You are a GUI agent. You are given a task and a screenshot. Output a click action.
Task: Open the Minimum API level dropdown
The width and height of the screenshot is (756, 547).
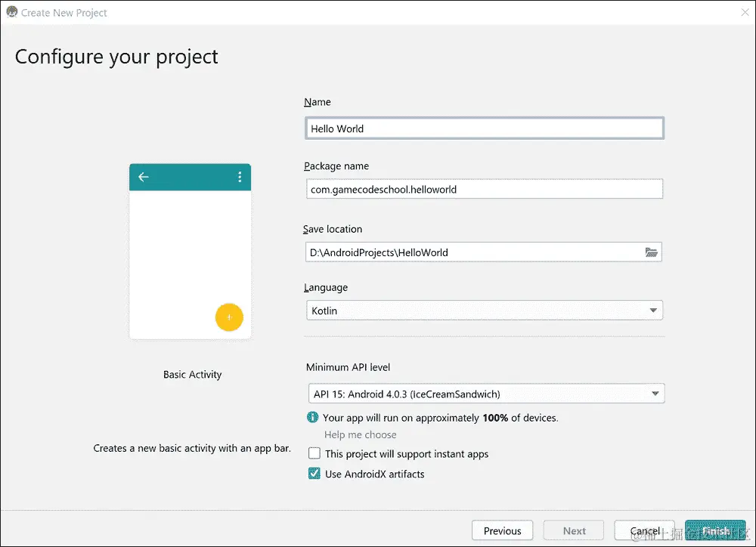(486, 394)
